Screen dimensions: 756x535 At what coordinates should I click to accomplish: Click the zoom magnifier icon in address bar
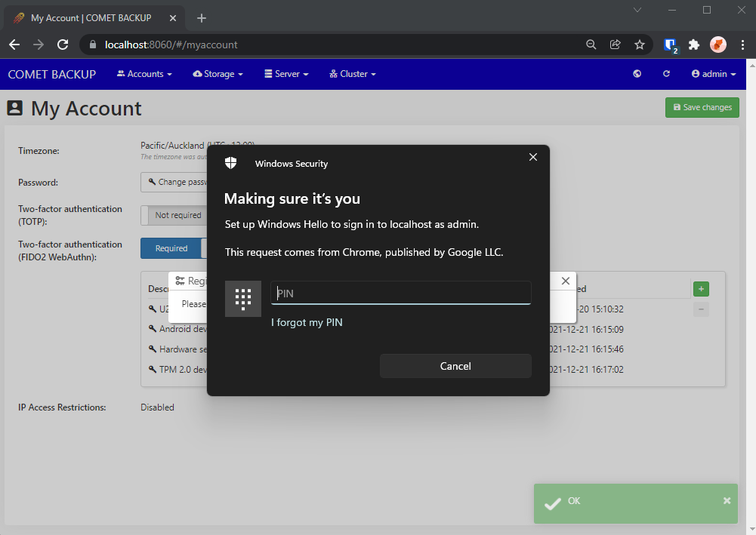[x=591, y=45]
